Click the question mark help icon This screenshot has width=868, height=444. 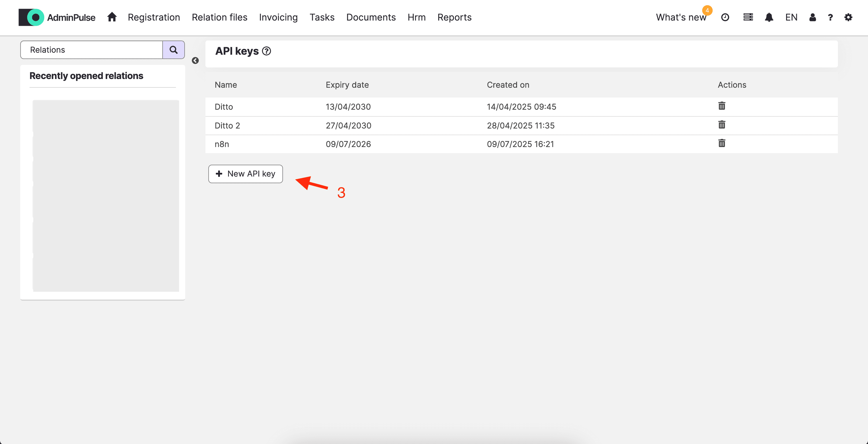(x=830, y=18)
